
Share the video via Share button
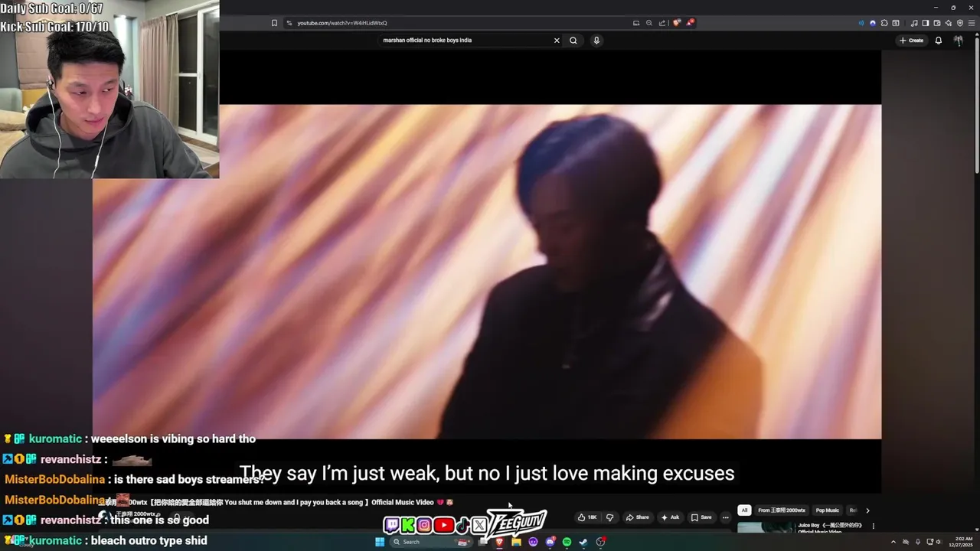(637, 517)
